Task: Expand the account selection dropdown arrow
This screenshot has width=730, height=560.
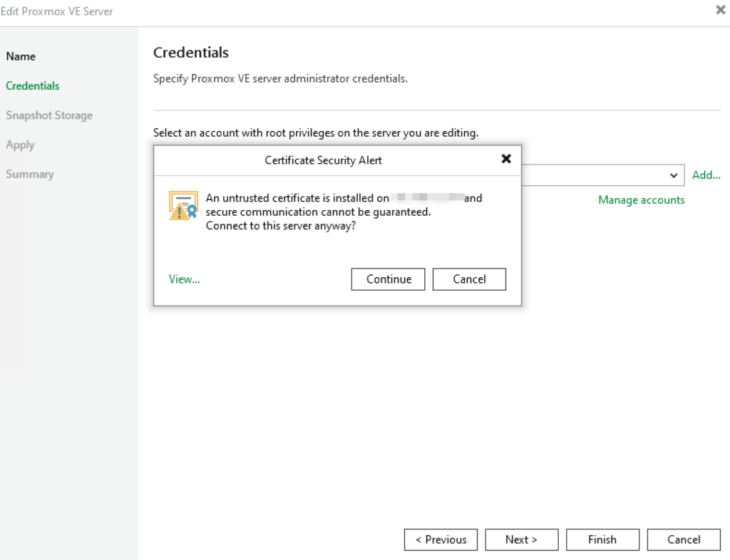Action: point(674,175)
